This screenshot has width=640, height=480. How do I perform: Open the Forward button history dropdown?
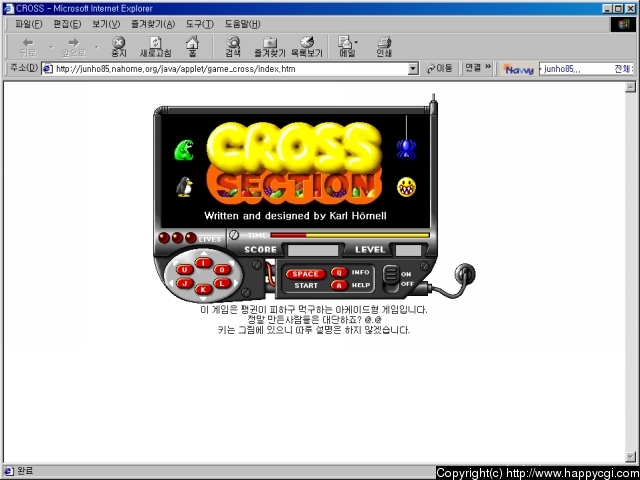click(97, 47)
